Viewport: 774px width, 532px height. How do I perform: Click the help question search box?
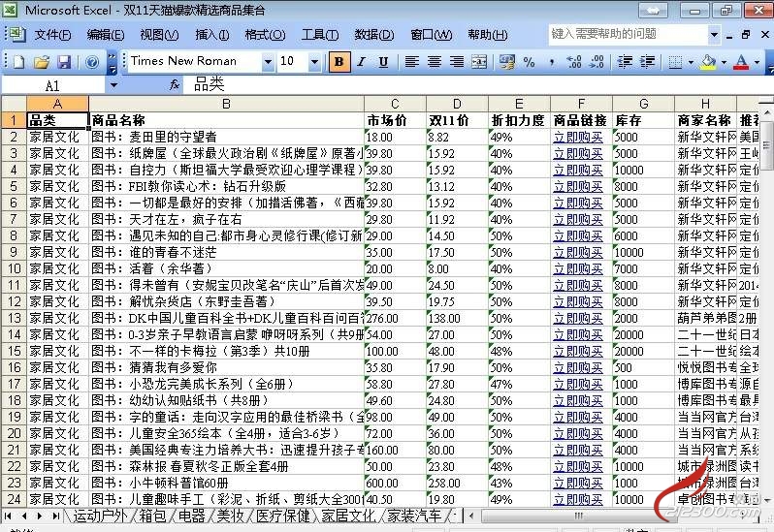(628, 34)
